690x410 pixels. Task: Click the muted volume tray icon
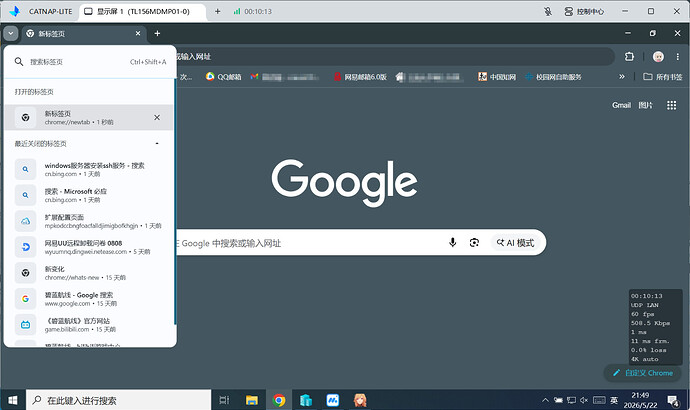584,400
